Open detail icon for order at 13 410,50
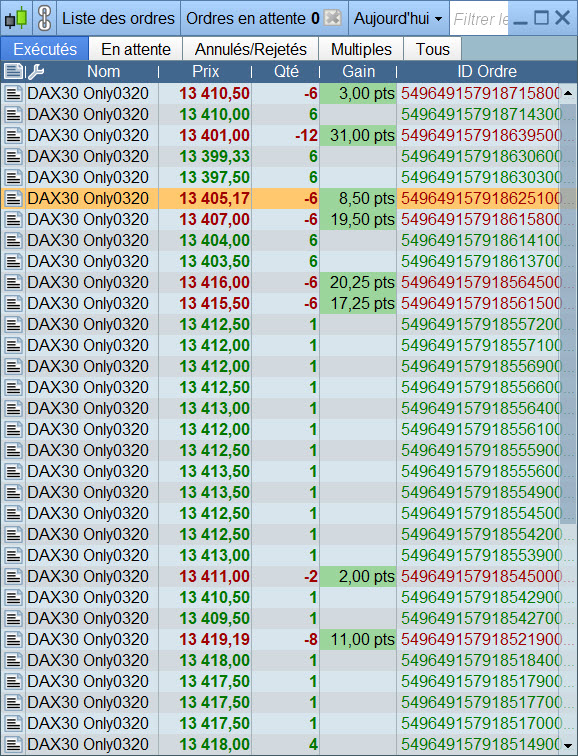The width and height of the screenshot is (578, 756). tap(13, 93)
